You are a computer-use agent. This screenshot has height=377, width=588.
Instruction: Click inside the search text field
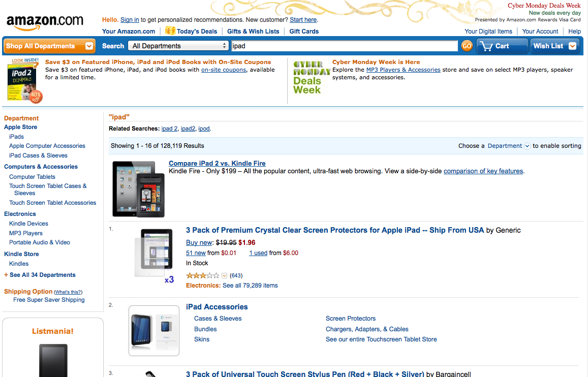(x=344, y=46)
